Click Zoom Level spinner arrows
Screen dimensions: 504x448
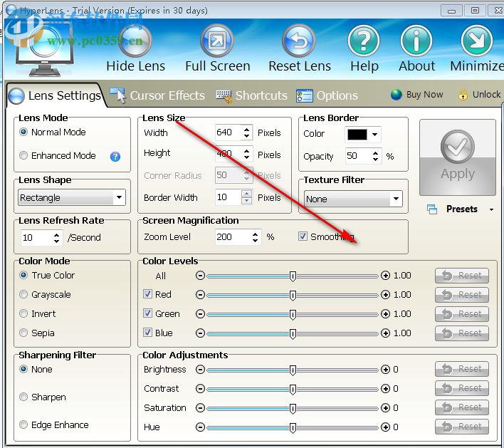click(x=256, y=237)
